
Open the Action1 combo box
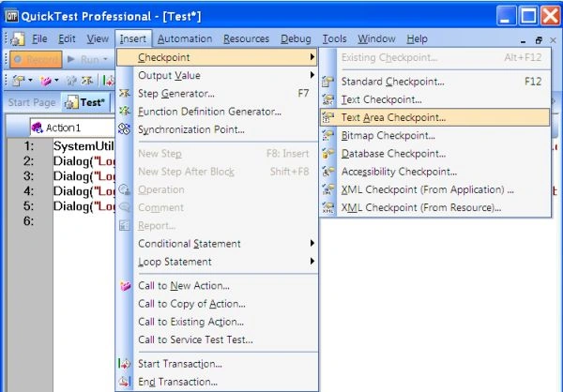(72, 128)
